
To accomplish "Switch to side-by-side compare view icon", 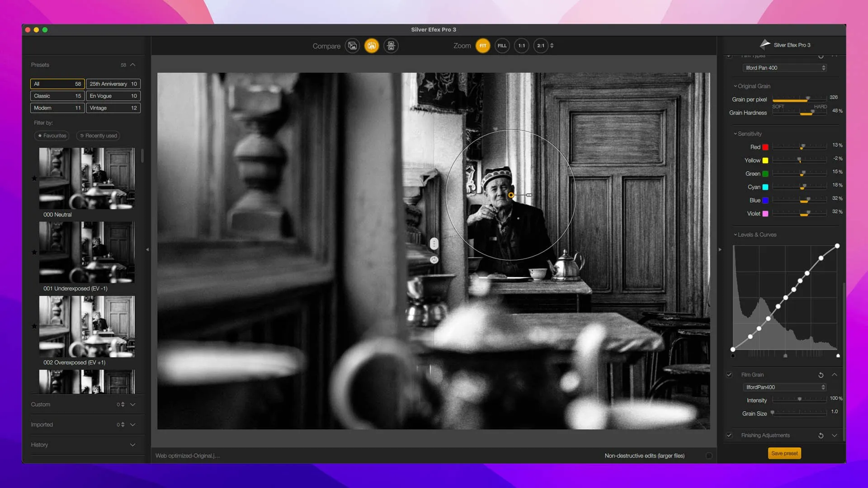I will point(391,46).
